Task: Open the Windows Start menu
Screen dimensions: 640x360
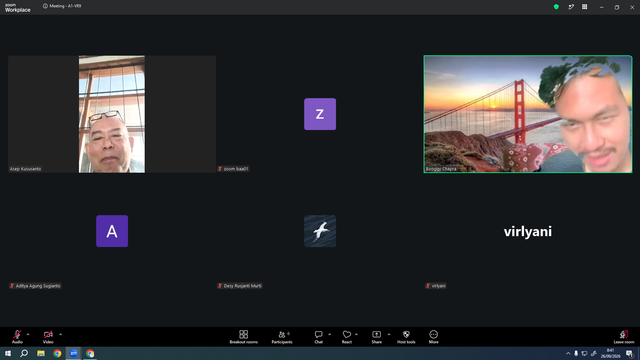Action: [8, 353]
